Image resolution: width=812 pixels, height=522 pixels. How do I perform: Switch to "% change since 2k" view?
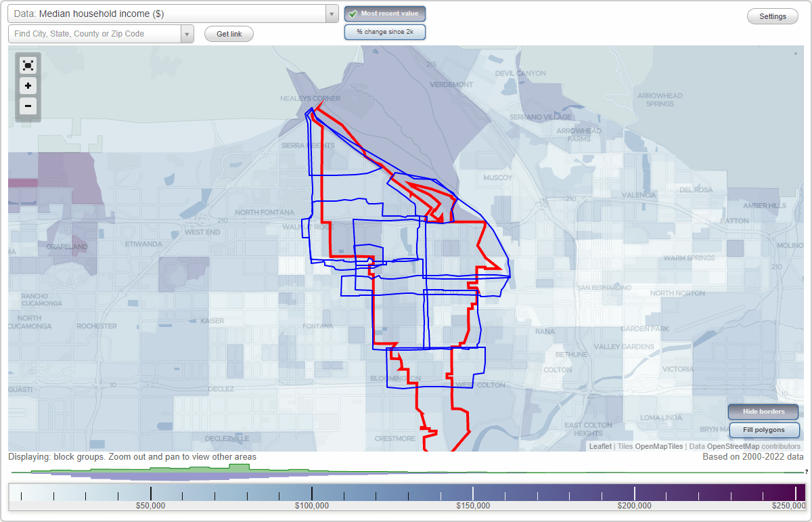click(x=384, y=32)
